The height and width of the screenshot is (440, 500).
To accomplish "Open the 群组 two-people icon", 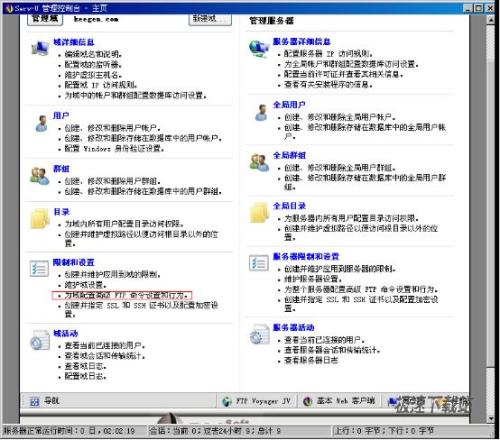I will pos(40,176).
